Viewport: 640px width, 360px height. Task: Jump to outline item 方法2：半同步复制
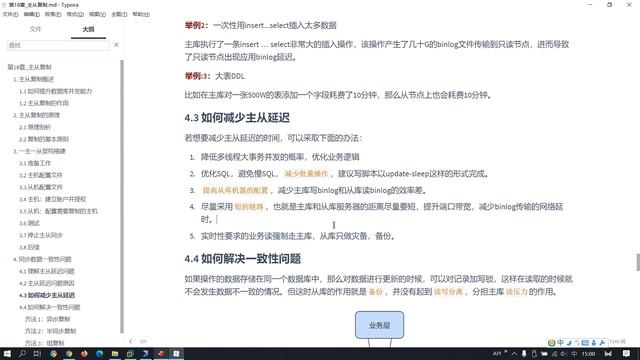50,331
